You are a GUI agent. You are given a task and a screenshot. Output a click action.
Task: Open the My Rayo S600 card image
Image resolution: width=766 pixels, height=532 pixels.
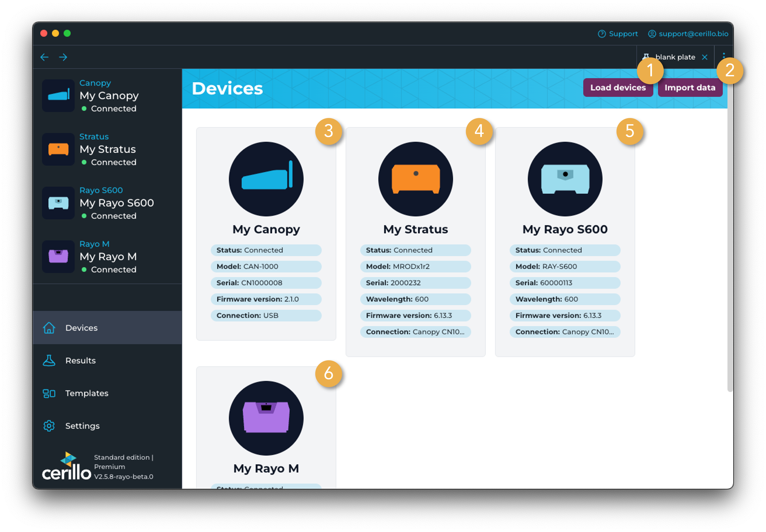(x=565, y=179)
